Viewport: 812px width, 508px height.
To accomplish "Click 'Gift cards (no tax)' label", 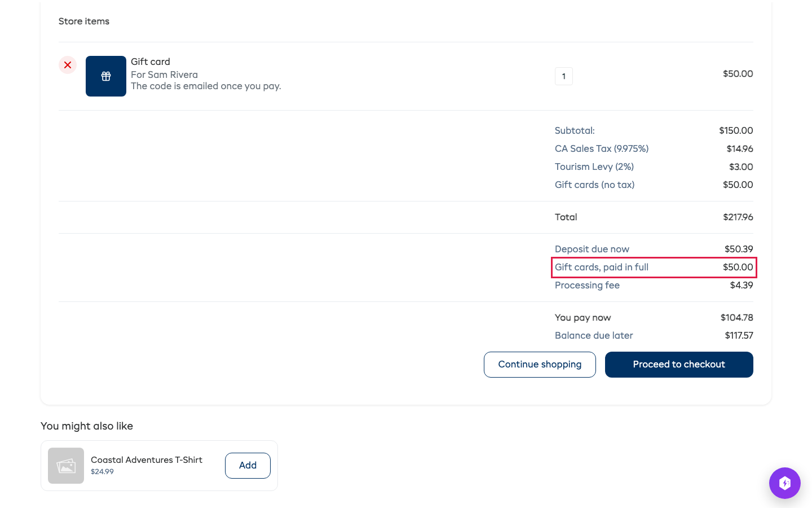I will 594,185.
